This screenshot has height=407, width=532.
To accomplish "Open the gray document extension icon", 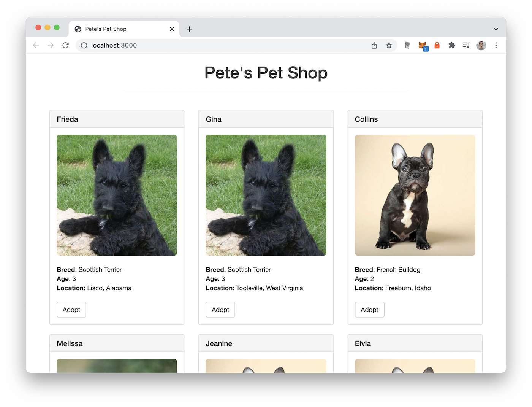I will click(x=407, y=45).
